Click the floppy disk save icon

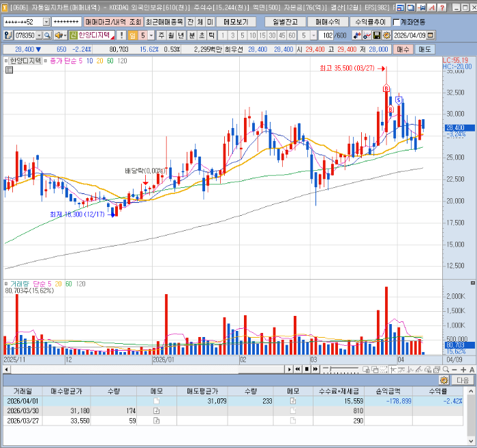[377, 35]
